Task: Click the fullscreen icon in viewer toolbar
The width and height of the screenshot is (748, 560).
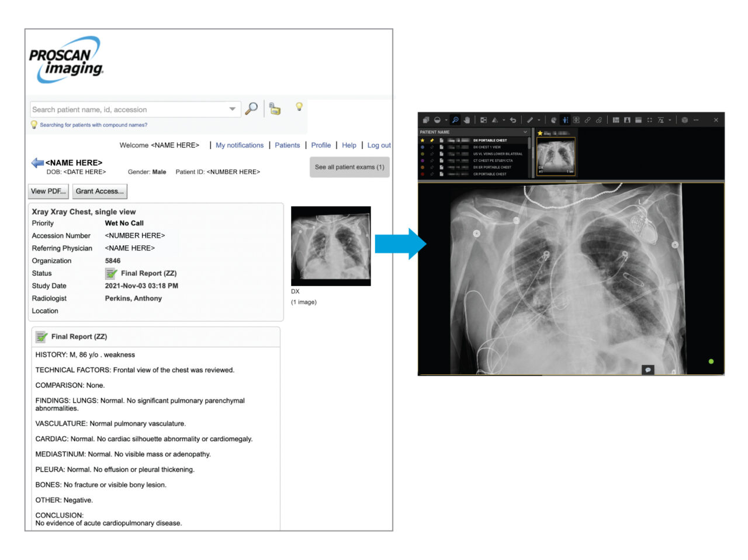Action: click(649, 120)
